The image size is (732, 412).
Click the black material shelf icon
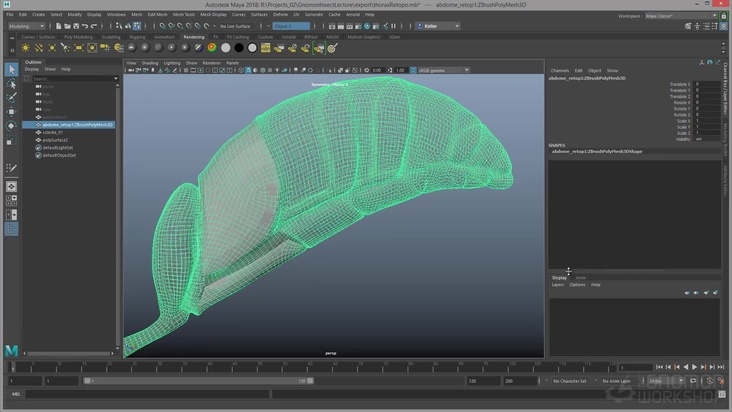tap(239, 48)
